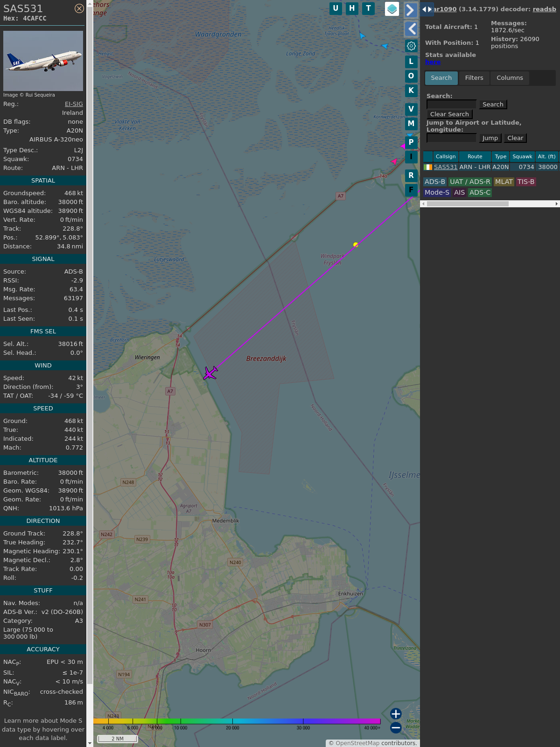Toggle the K map button
Viewport: 560px width, 747px height.
coord(411,91)
